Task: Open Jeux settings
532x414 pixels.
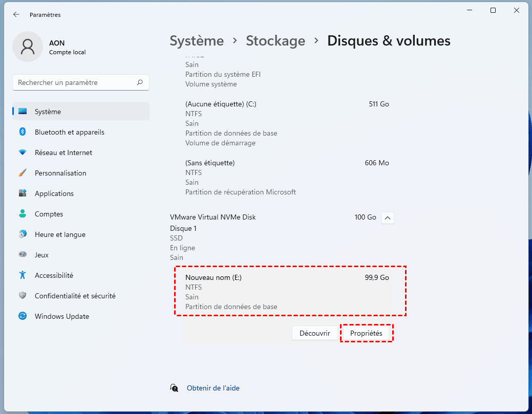Action: (41, 255)
